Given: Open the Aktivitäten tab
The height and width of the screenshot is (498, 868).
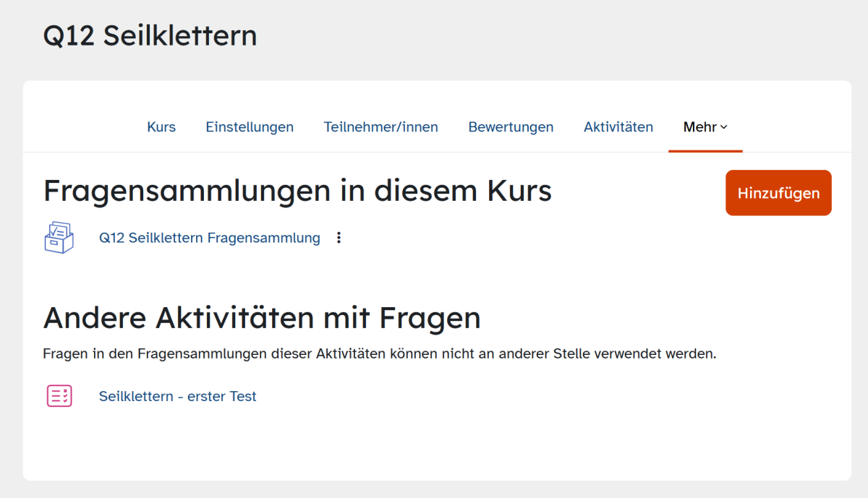Looking at the screenshot, I should pyautogui.click(x=618, y=127).
